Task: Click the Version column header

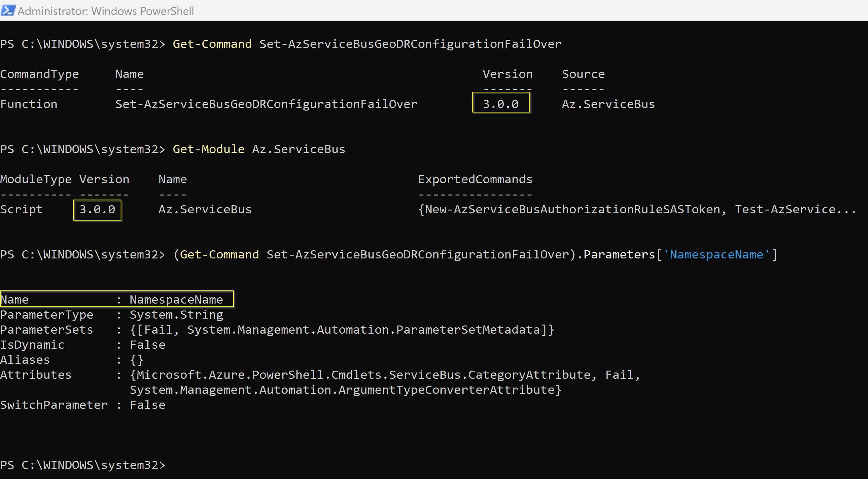Action: [507, 74]
